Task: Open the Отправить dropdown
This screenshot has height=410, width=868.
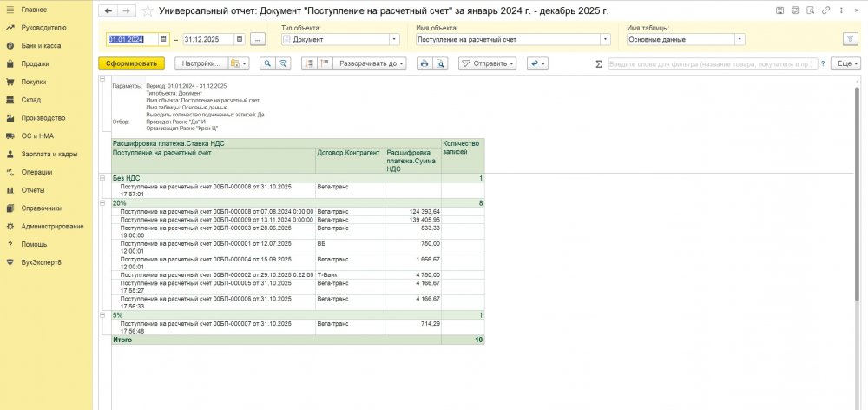Action: coord(488,63)
